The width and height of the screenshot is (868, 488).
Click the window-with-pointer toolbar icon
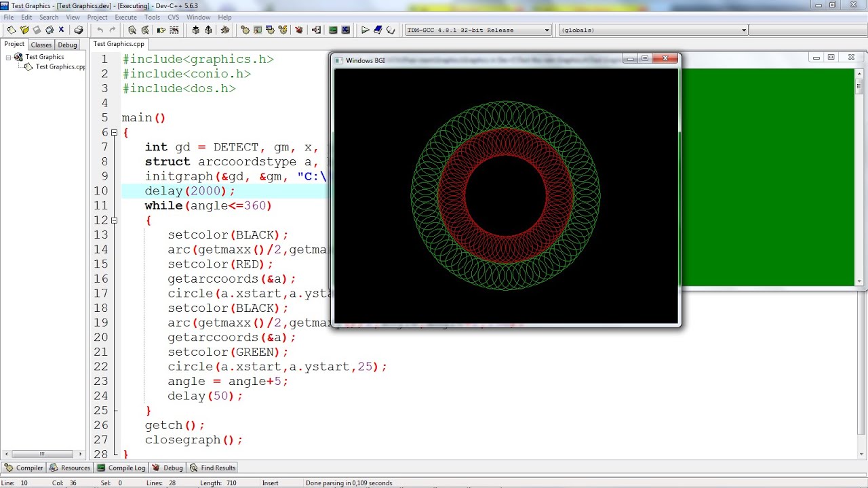(258, 30)
